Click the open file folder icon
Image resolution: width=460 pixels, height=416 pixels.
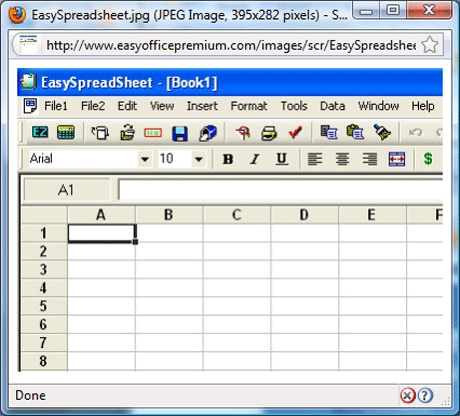[127, 133]
